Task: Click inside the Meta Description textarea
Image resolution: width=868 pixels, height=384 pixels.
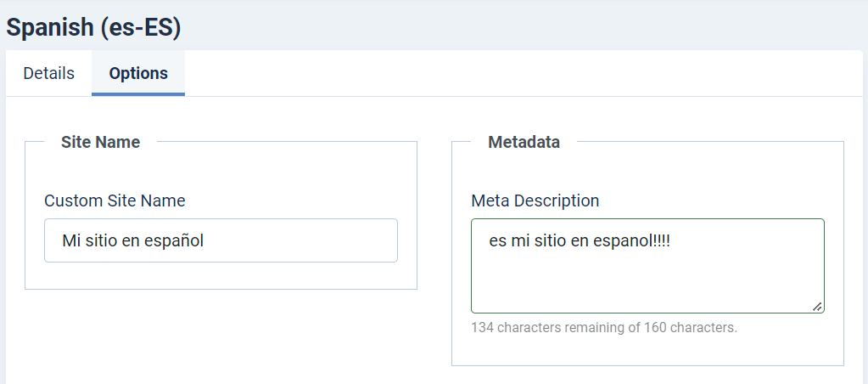Action: coord(647,266)
